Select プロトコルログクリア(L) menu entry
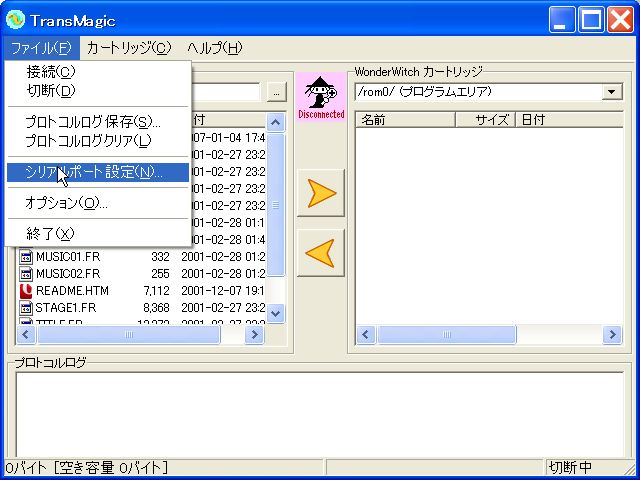Screen dimensions: 640x480 [98, 141]
